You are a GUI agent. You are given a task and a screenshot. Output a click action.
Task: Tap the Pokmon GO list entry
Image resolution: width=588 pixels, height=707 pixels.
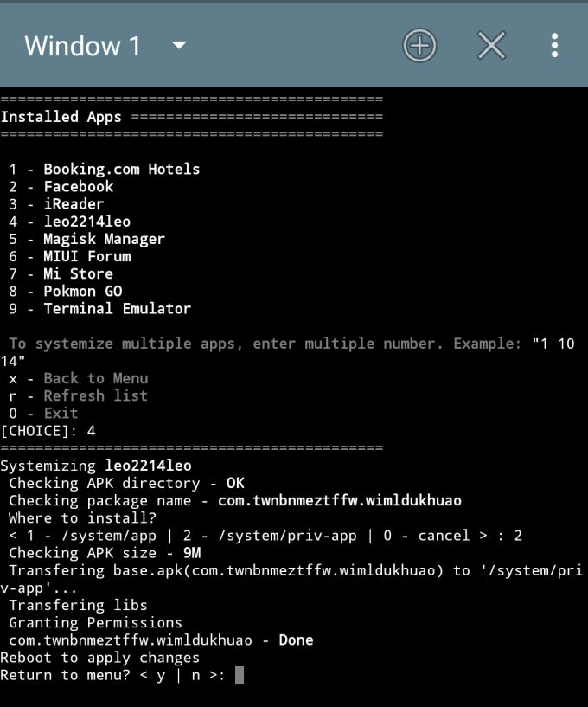pos(66,292)
